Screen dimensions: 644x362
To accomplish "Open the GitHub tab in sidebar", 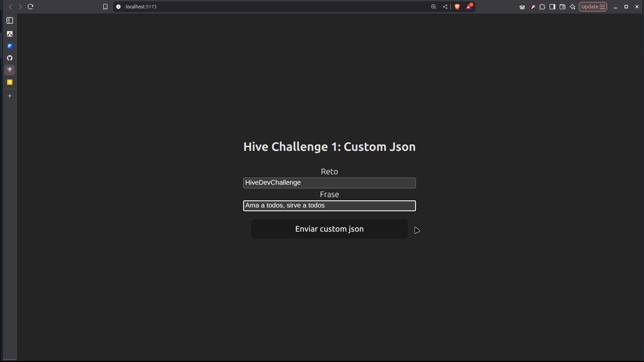I will tap(10, 58).
